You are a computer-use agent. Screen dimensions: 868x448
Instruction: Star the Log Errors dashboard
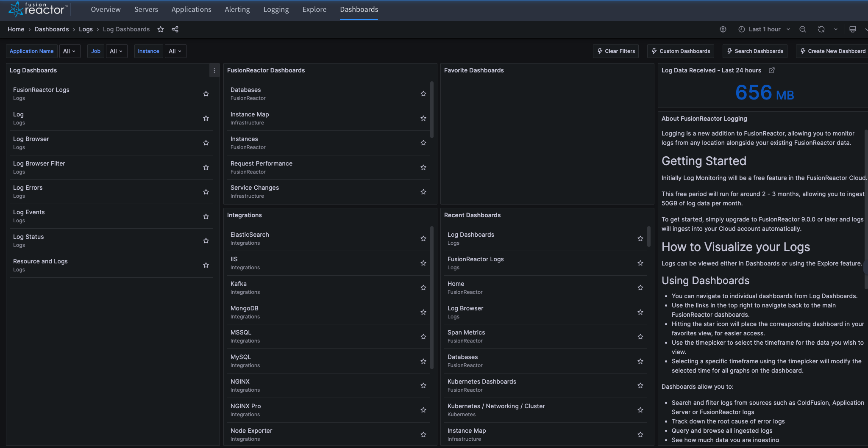pyautogui.click(x=206, y=192)
